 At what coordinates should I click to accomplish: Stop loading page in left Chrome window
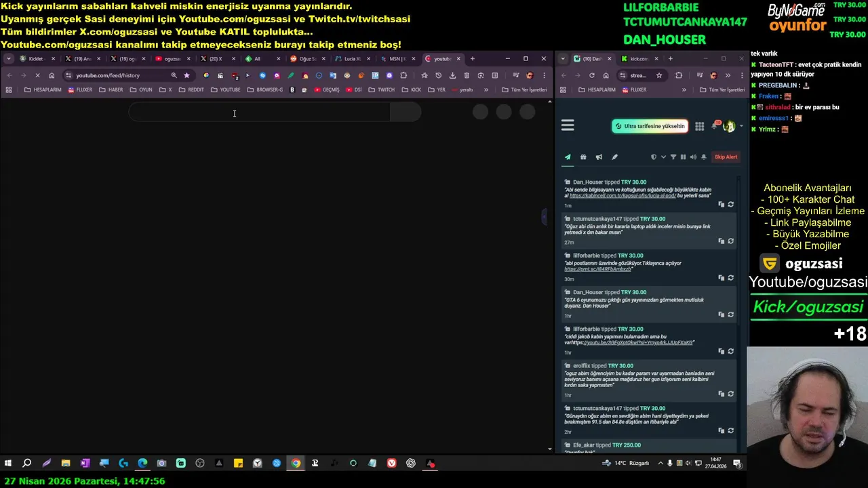click(x=37, y=75)
